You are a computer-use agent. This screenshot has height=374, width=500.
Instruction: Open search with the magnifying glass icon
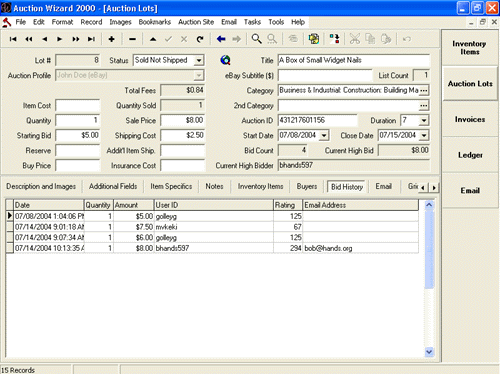(x=256, y=39)
